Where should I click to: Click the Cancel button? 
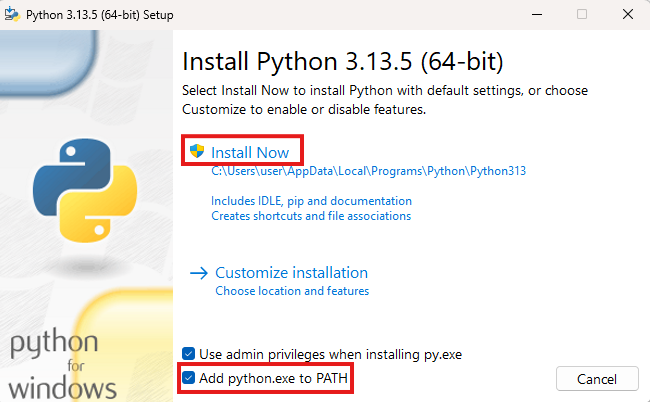tap(597, 379)
